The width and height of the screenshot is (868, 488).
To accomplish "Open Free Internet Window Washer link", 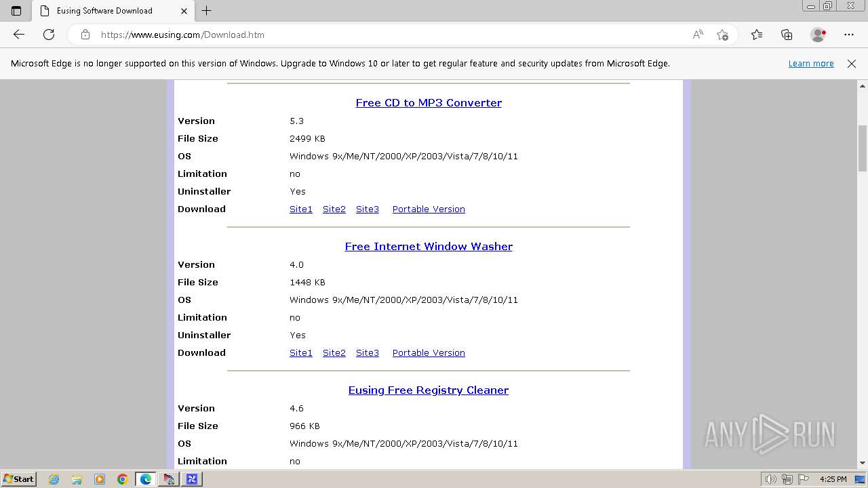I will tap(429, 247).
